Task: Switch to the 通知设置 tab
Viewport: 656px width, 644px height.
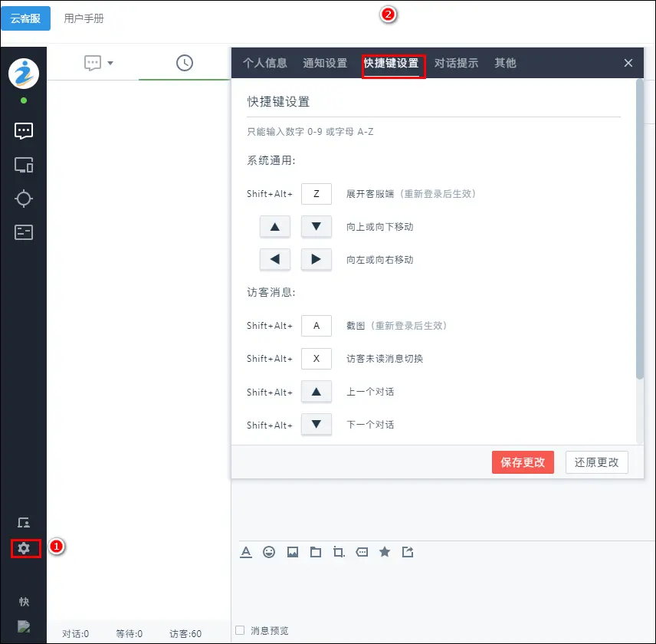Action: click(325, 63)
